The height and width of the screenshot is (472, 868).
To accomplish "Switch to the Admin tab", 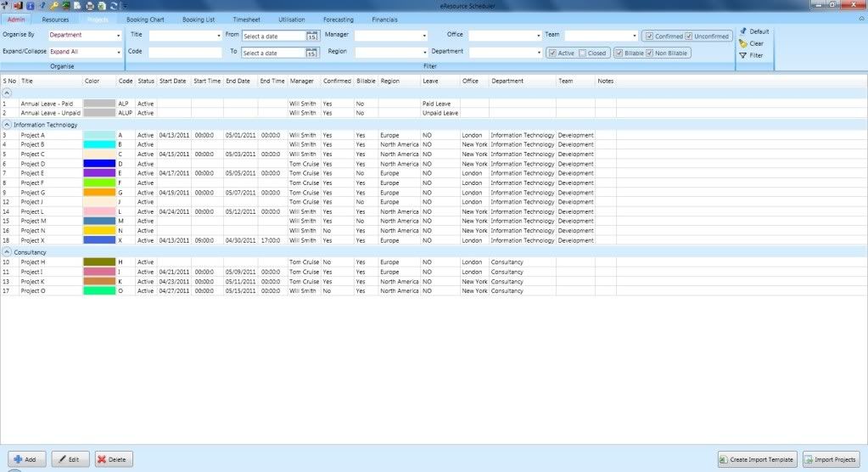I will [16, 20].
